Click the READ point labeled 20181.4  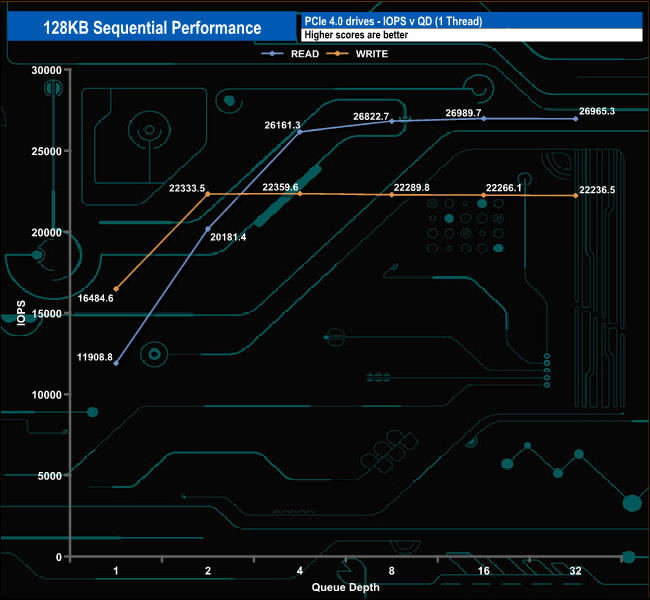208,229
